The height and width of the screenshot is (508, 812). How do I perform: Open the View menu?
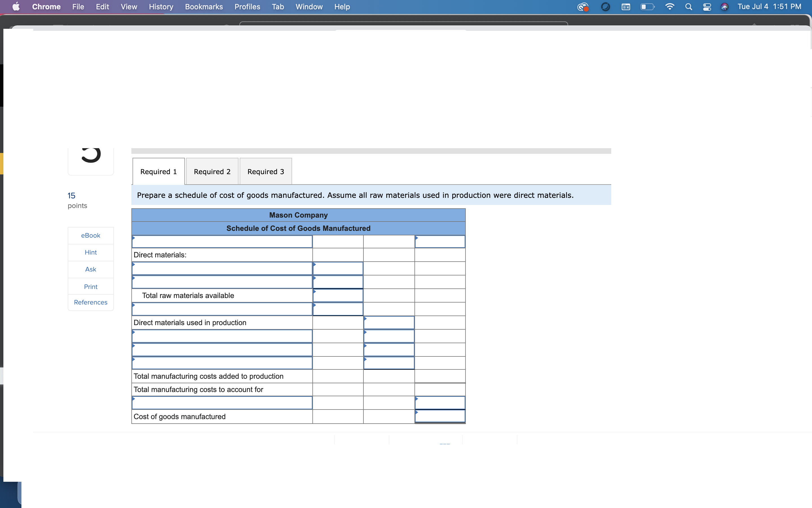point(129,7)
